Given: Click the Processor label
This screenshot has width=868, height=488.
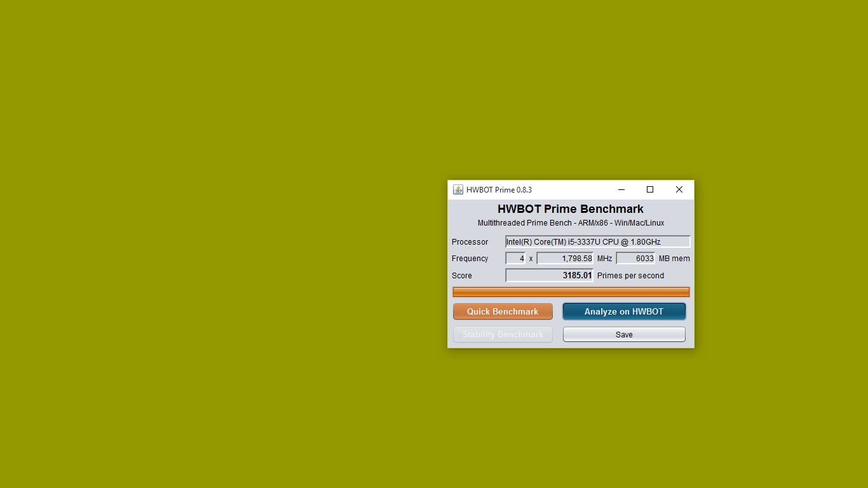Looking at the screenshot, I should (x=470, y=242).
